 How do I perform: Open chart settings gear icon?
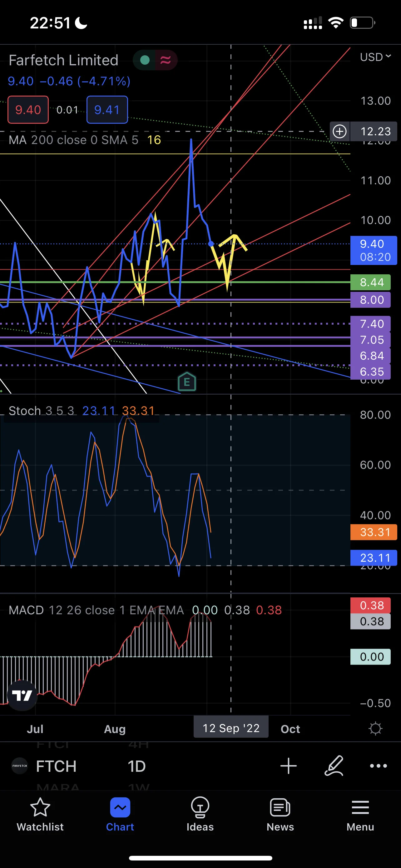tap(375, 729)
